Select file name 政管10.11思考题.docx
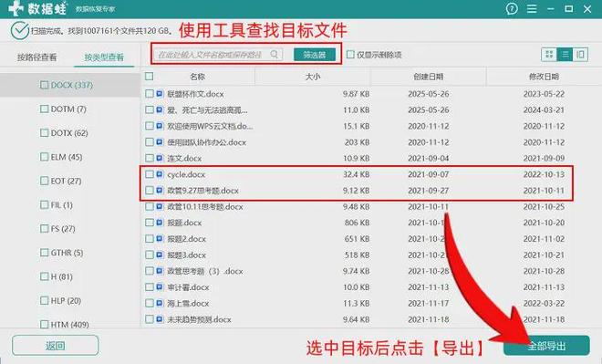The image size is (602, 364). pyautogui.click(x=205, y=206)
